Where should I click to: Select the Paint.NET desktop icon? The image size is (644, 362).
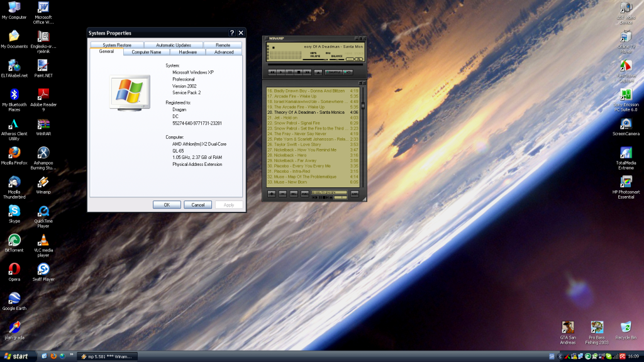[x=43, y=69]
